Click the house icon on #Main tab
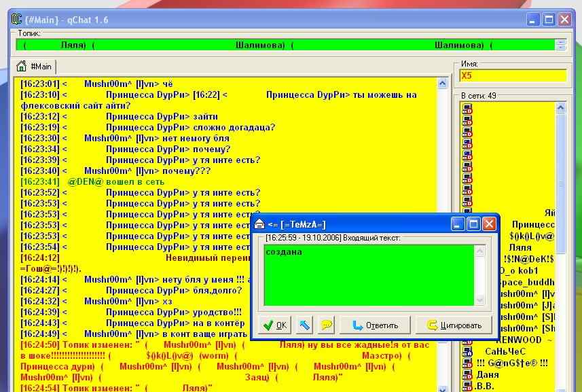582x392 pixels. [x=22, y=67]
